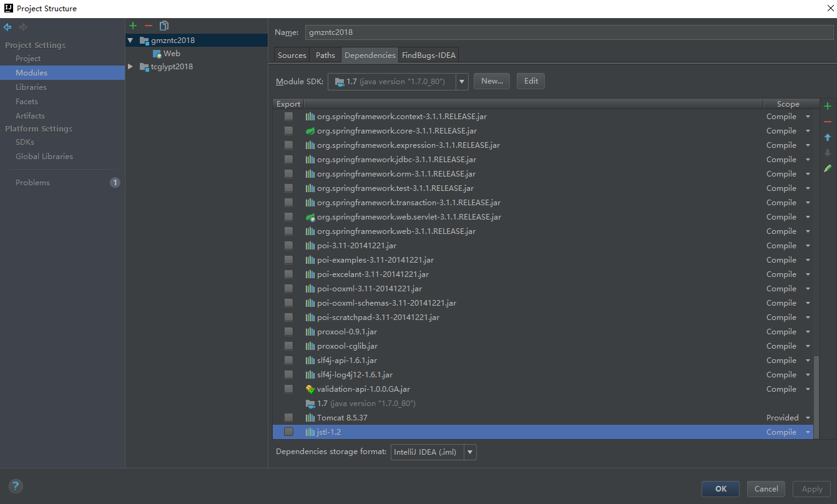Expand the tcglypt2018 module tree node

point(130,67)
